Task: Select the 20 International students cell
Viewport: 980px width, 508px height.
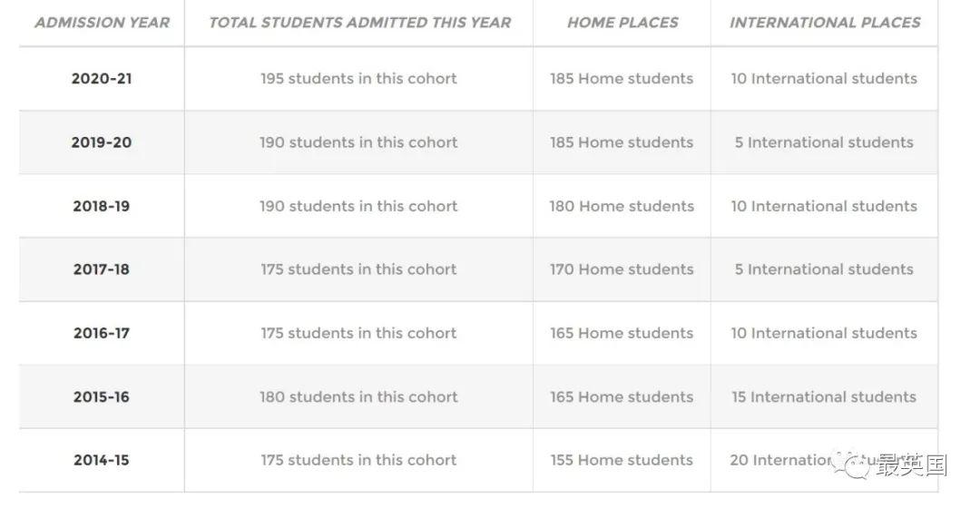Action: [x=780, y=460]
